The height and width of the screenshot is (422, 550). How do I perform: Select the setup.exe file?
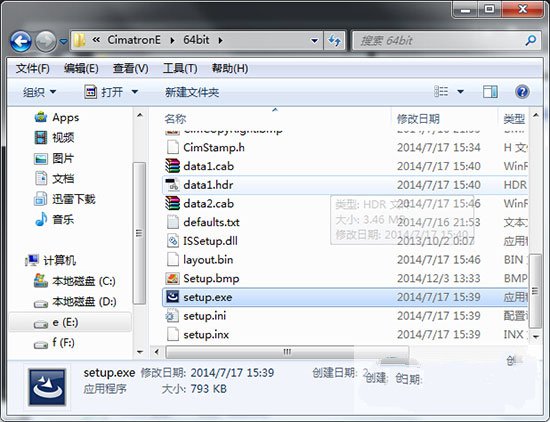click(x=345, y=297)
